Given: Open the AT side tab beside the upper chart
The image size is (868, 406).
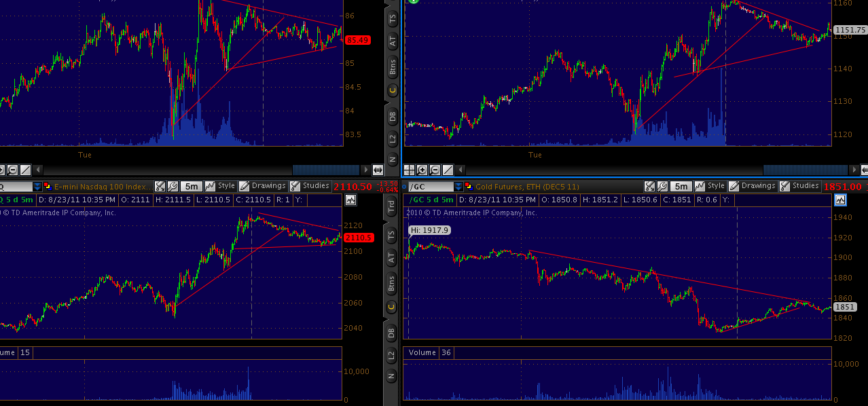Looking at the screenshot, I should pyautogui.click(x=392, y=42).
